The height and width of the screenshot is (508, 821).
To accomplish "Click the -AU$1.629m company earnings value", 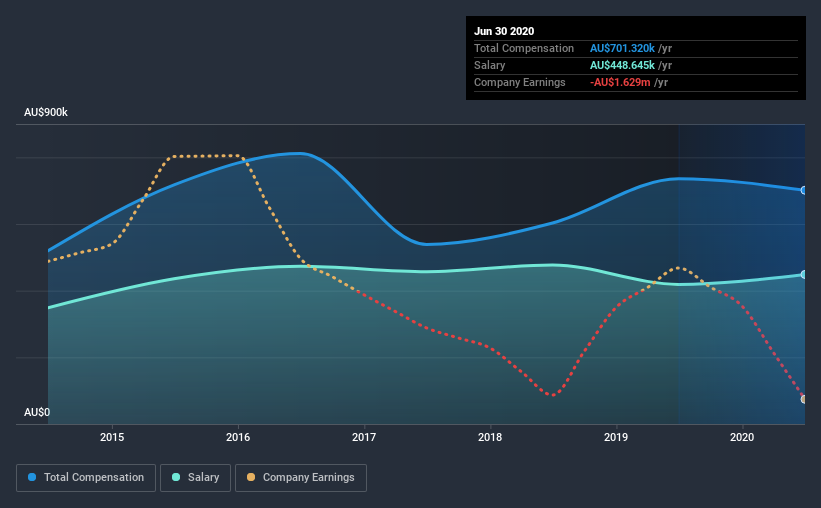I will click(620, 82).
